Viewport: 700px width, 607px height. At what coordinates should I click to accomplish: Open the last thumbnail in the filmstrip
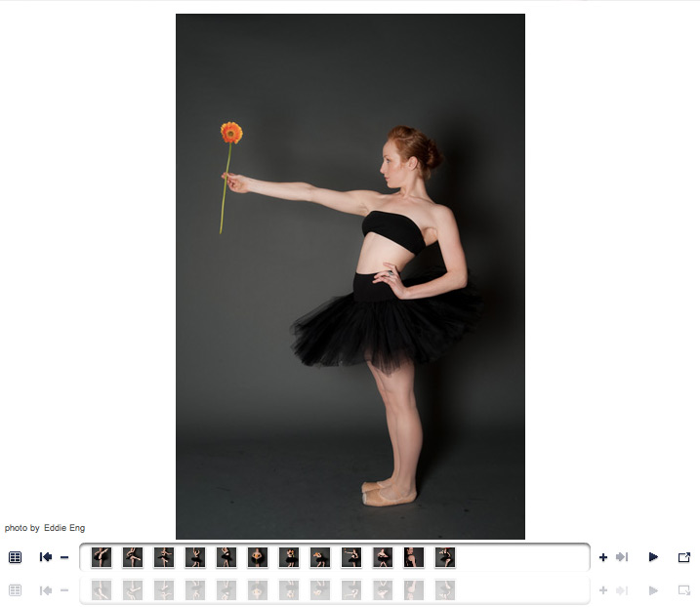tap(445, 557)
